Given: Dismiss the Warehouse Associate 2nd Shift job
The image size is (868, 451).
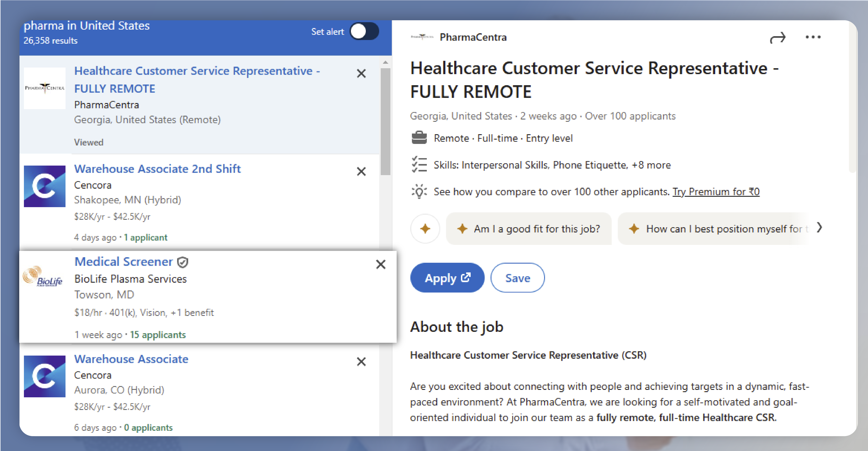Looking at the screenshot, I should click(361, 171).
